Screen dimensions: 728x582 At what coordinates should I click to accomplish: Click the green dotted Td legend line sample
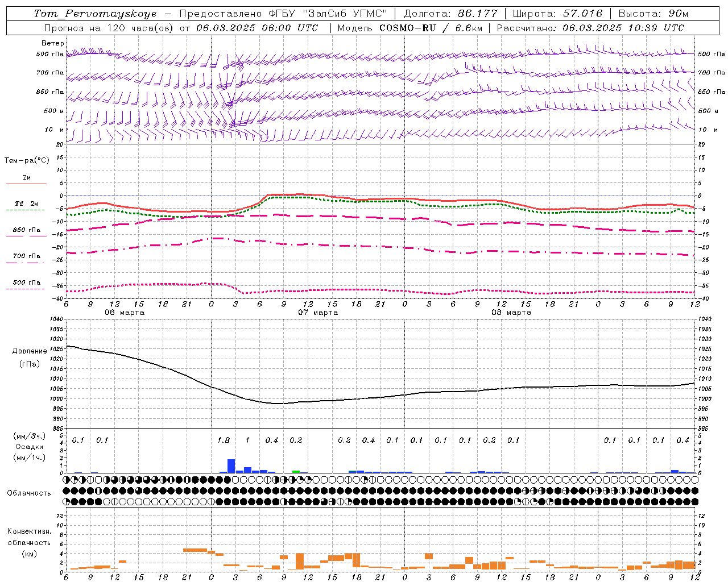coord(25,210)
